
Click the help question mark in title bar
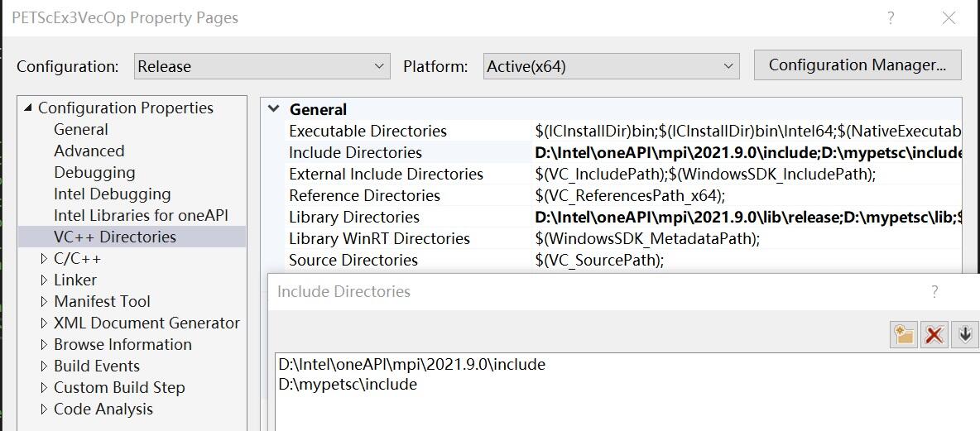coord(891,18)
